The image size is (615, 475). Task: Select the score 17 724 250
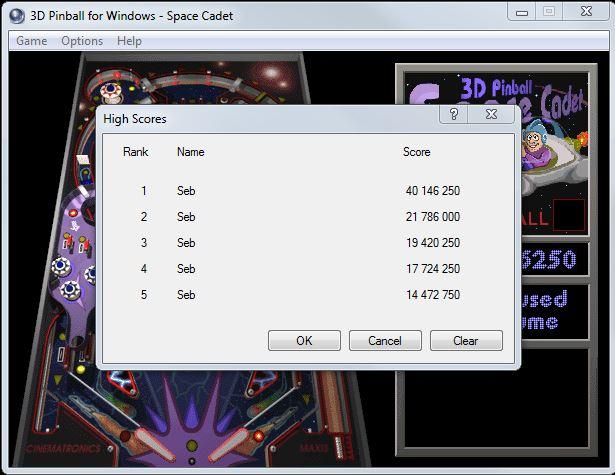coord(433,269)
